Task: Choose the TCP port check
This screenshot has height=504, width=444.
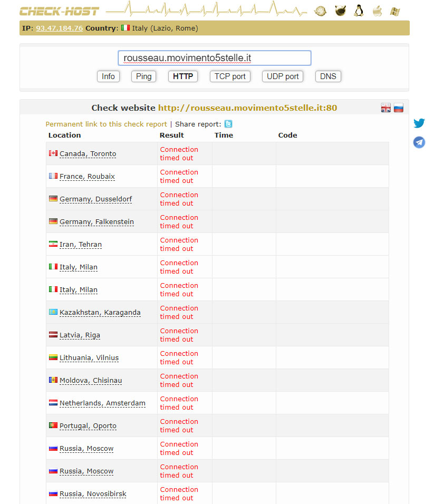Action: (x=230, y=76)
